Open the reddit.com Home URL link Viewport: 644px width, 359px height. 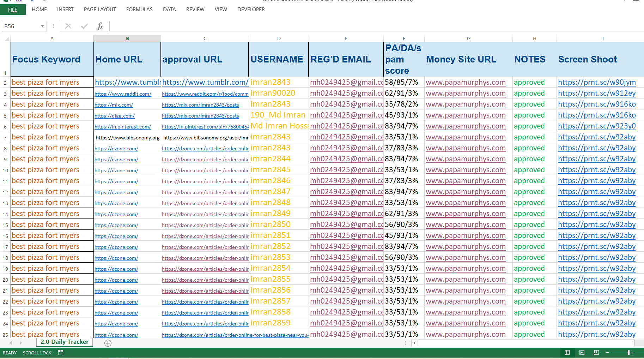point(123,94)
